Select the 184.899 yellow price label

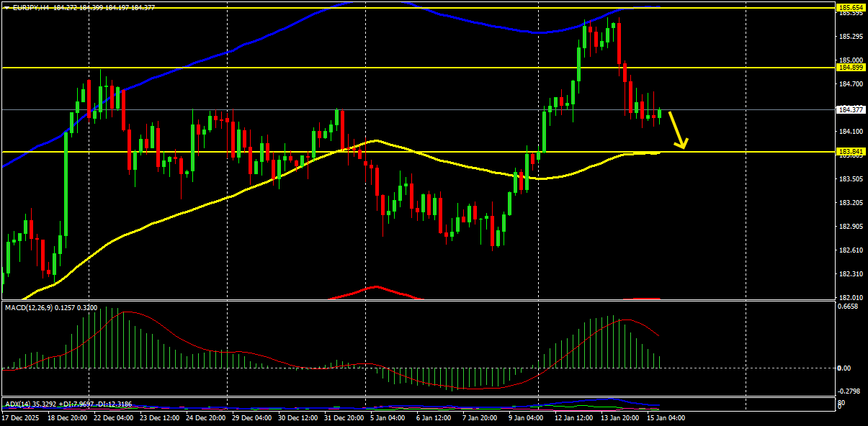point(851,67)
